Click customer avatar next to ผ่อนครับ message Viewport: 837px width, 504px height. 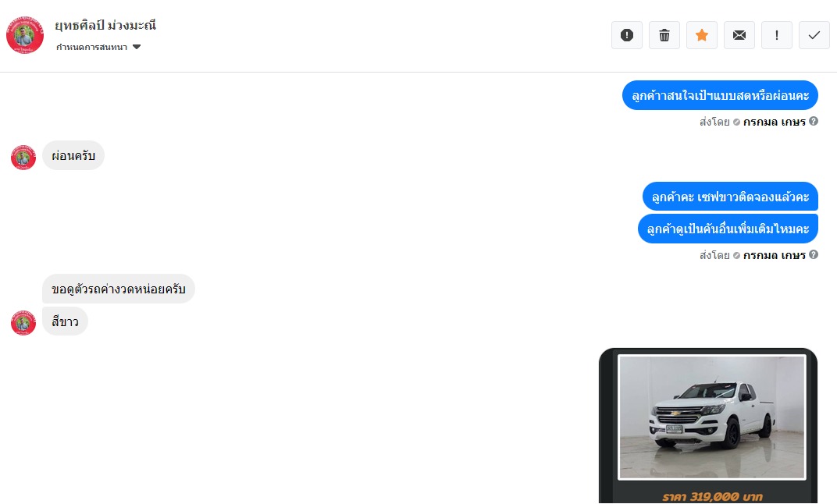pos(23,158)
